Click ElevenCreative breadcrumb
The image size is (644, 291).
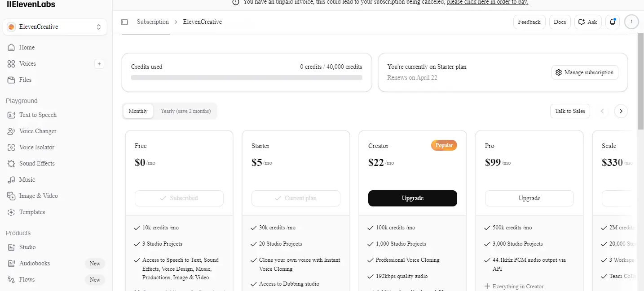pyautogui.click(x=203, y=22)
